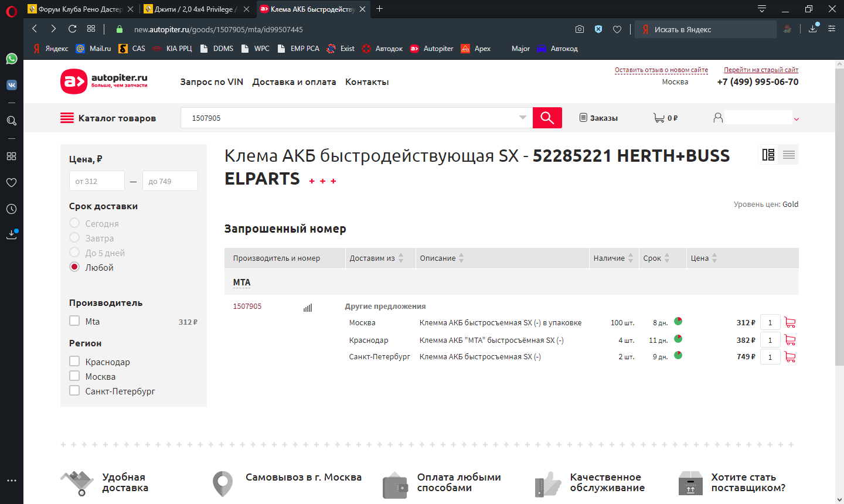Expand the search field history dropdown arrow
This screenshot has width=844, height=504.
(522, 118)
